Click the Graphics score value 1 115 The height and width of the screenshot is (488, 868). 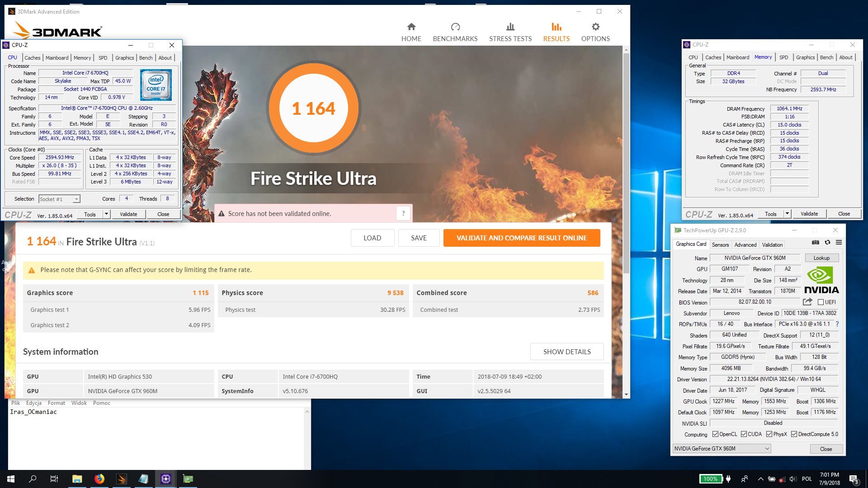pos(201,293)
